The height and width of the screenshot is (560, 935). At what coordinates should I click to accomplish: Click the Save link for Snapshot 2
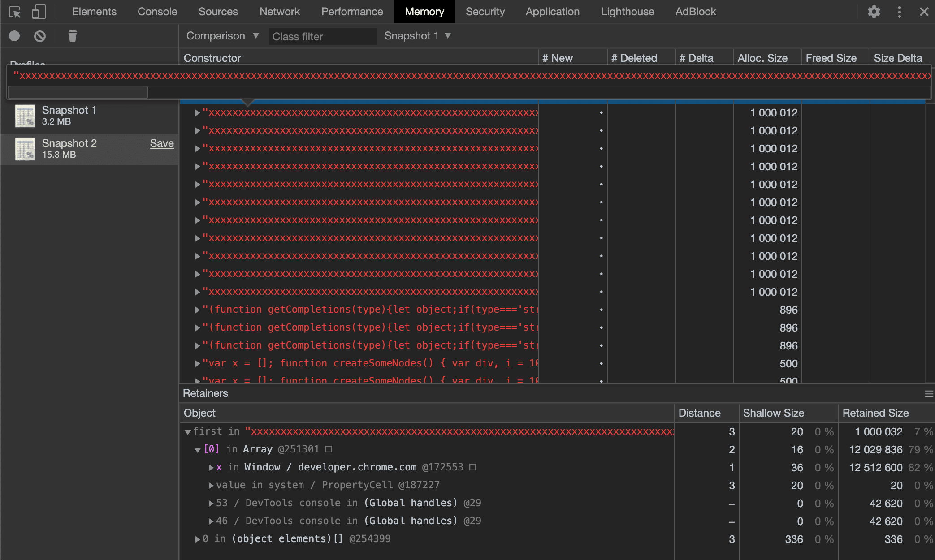click(161, 143)
